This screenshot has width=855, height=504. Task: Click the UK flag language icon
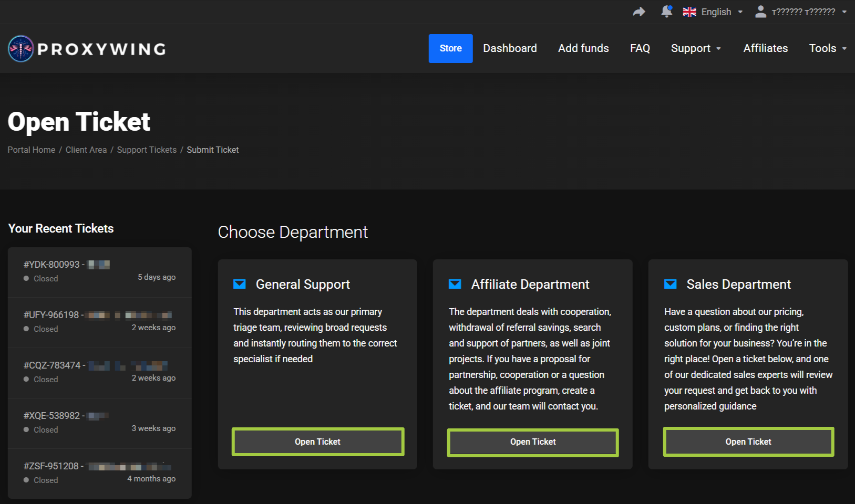689,12
